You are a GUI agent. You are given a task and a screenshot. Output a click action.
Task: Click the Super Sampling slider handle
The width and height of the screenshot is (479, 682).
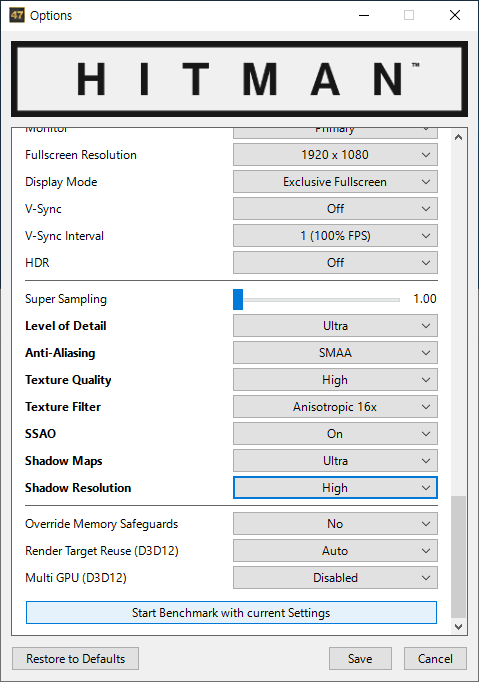click(238, 299)
